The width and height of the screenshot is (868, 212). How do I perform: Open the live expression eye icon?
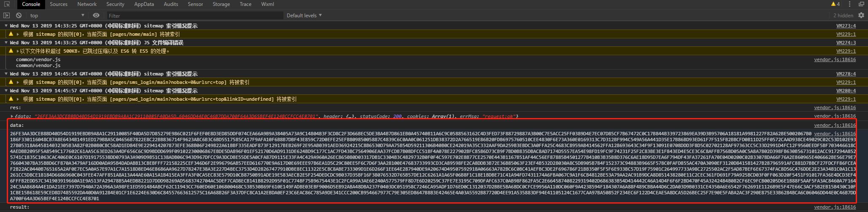pos(96,15)
